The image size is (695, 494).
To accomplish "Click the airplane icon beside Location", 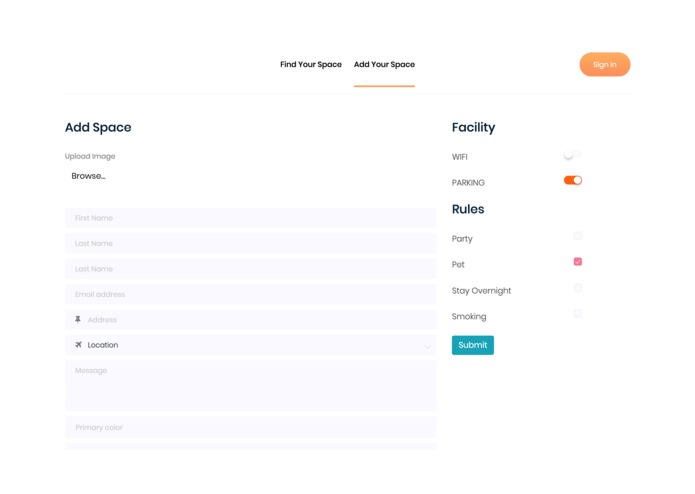I will [78, 345].
